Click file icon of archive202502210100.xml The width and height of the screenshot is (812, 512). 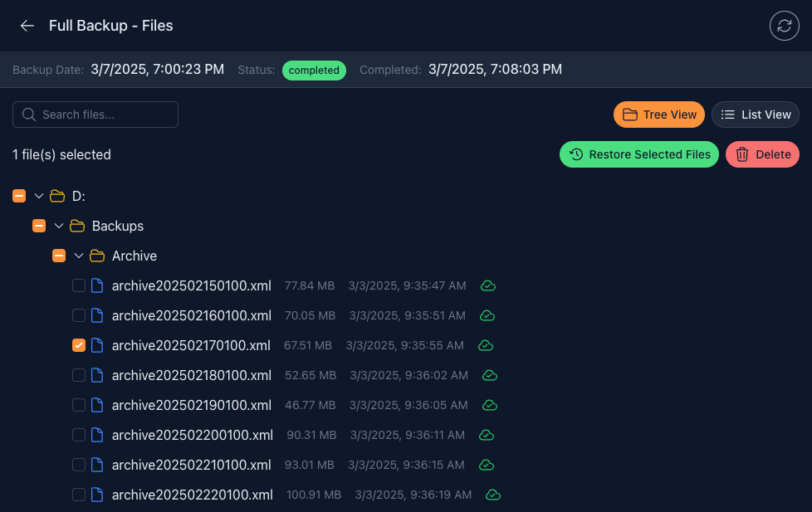[x=97, y=465]
